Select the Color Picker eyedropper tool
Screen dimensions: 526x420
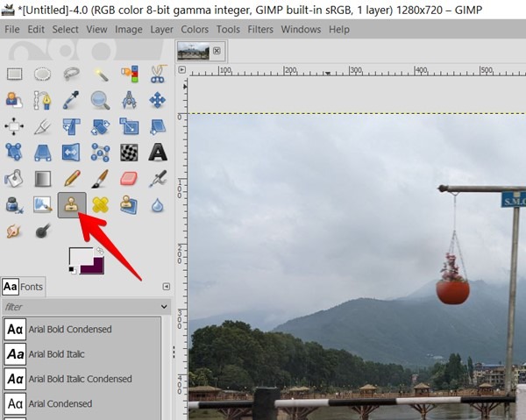(71, 100)
